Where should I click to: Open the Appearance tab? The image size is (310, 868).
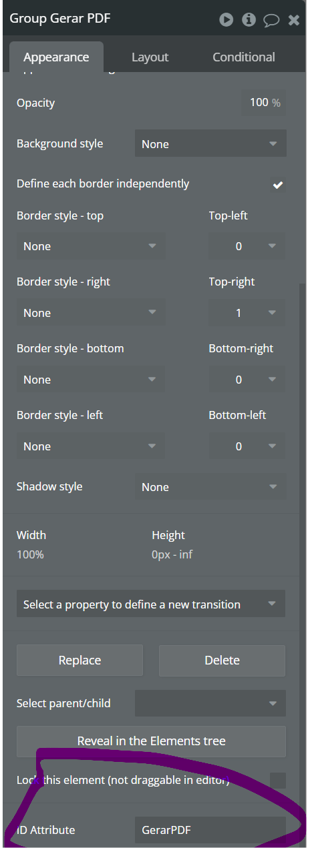56,57
